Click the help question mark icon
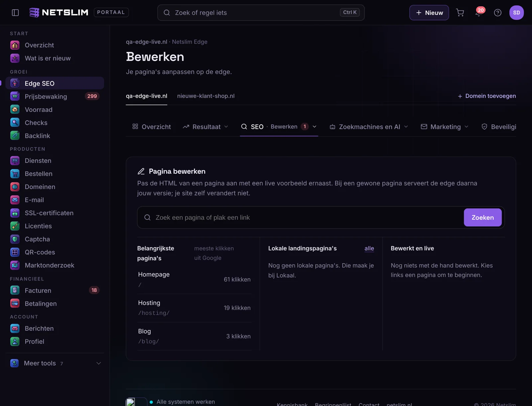The height and width of the screenshot is (406, 532). pos(498,13)
